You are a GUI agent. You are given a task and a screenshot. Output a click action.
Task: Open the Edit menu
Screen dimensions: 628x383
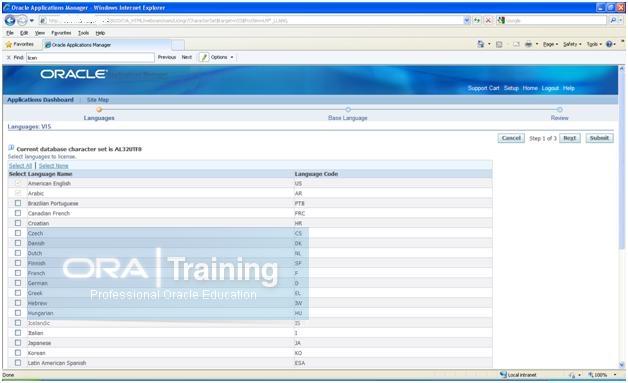click(x=24, y=33)
